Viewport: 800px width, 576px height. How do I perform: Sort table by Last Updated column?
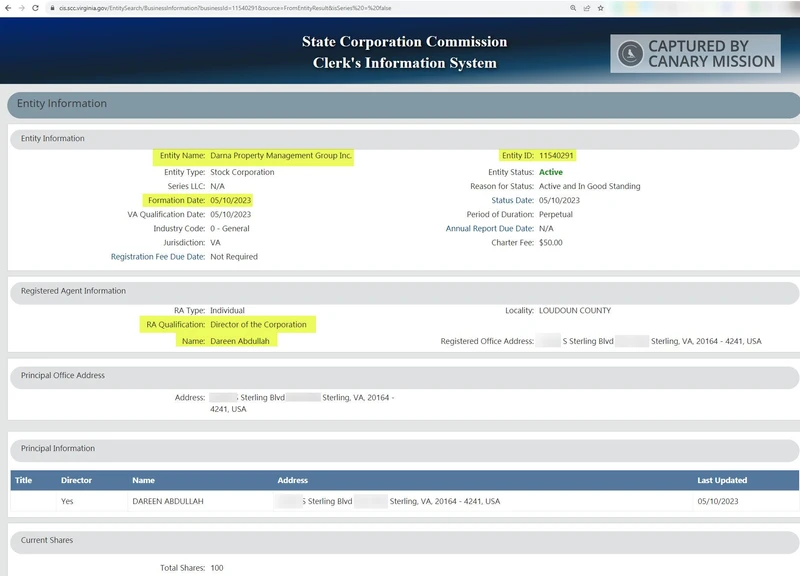point(722,480)
